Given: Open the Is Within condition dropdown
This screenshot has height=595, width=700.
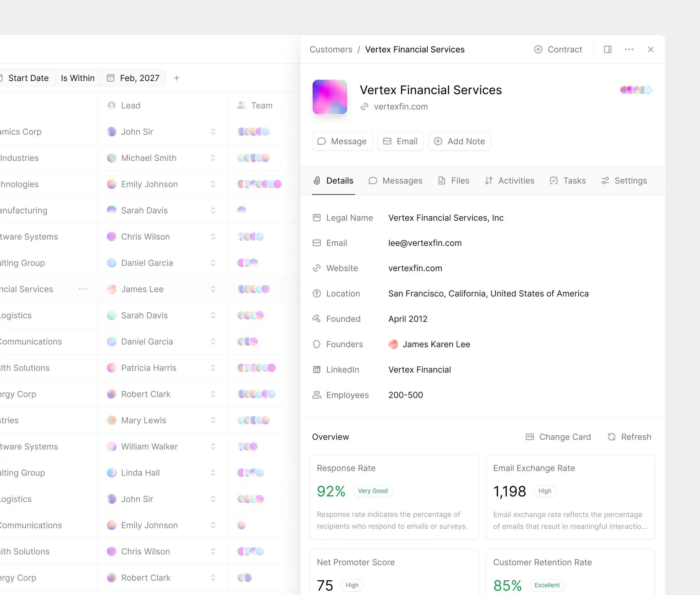Looking at the screenshot, I should pos(78,78).
